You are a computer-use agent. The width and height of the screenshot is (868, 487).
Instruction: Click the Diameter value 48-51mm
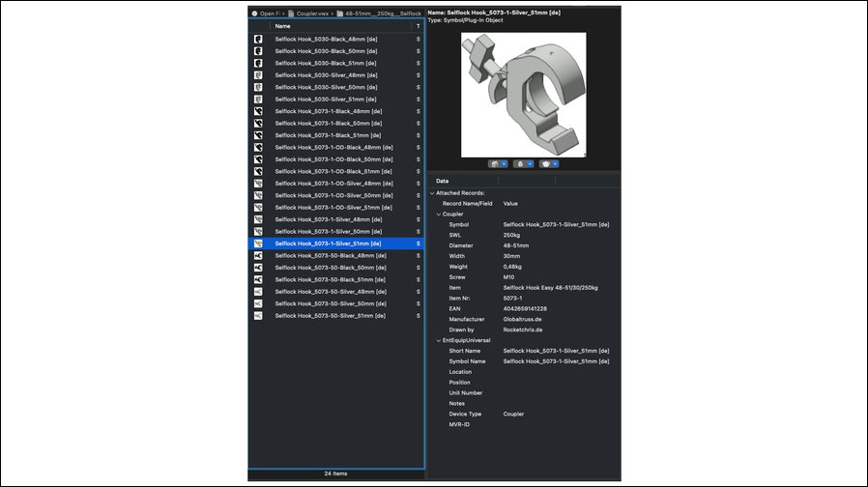coord(516,245)
